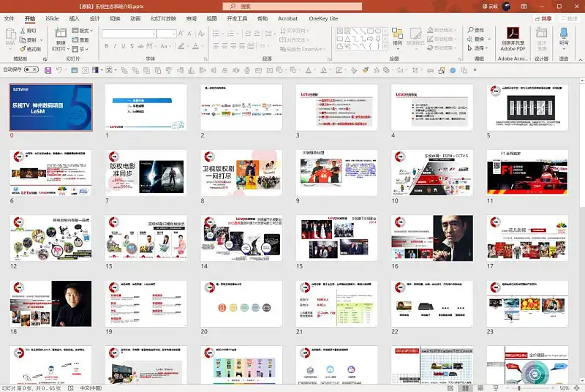Click the Find (查找) magnifier icon
585x392 pixels.
point(470,30)
